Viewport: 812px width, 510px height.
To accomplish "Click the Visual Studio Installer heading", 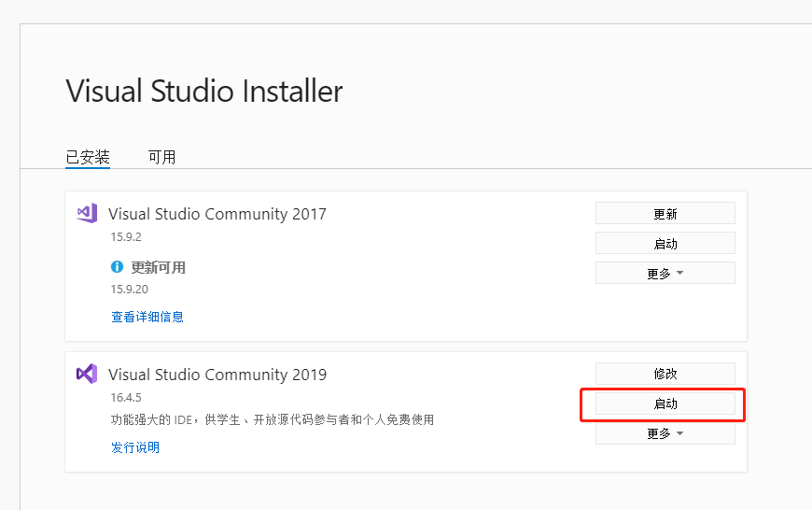I will [204, 92].
